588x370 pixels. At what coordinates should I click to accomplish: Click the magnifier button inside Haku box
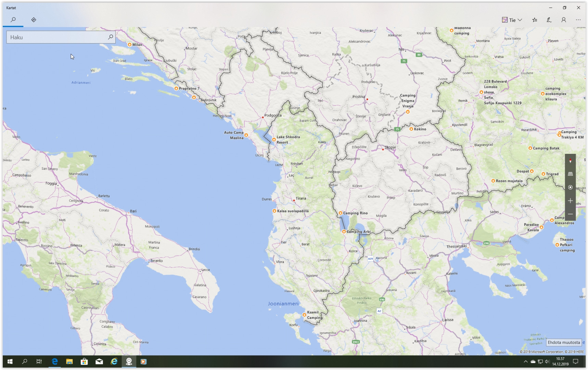click(110, 37)
